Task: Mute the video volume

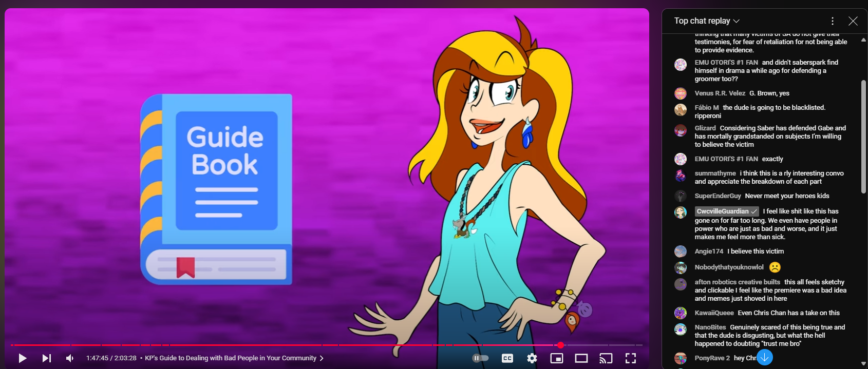Action: point(70,358)
